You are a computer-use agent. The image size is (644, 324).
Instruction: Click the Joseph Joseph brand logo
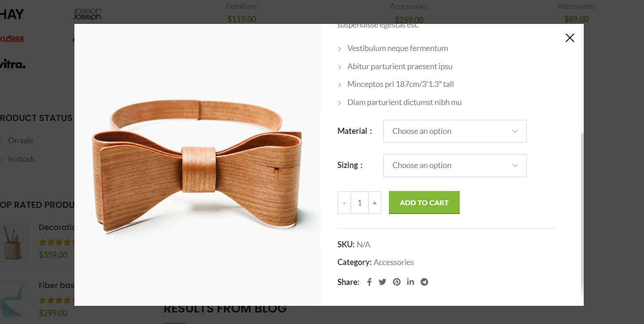click(x=87, y=14)
